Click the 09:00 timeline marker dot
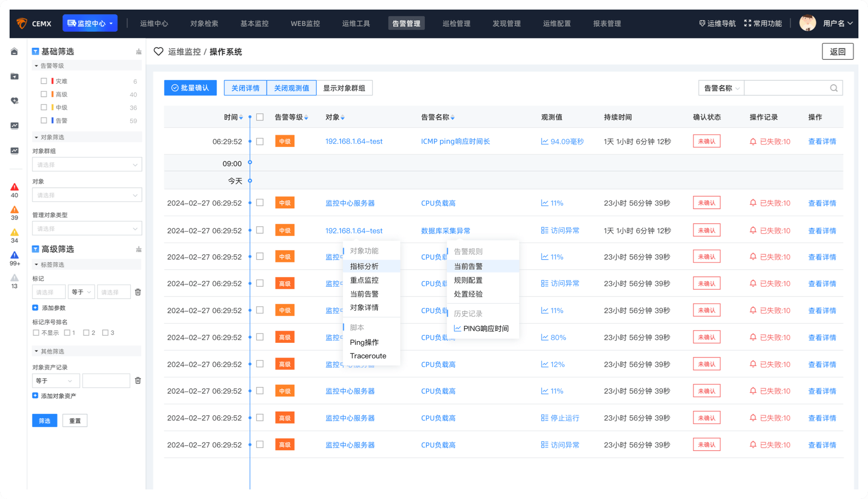Image resolution: width=868 pixels, height=499 pixels. (x=250, y=163)
